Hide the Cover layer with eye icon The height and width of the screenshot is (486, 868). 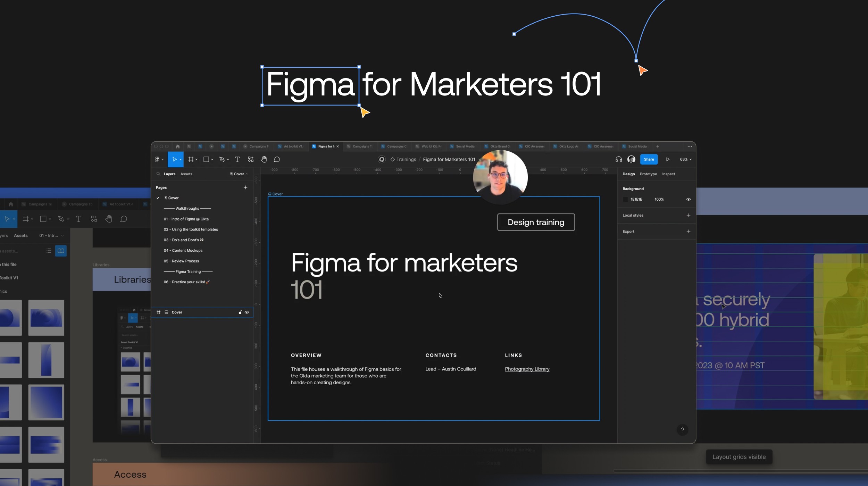[x=247, y=312]
